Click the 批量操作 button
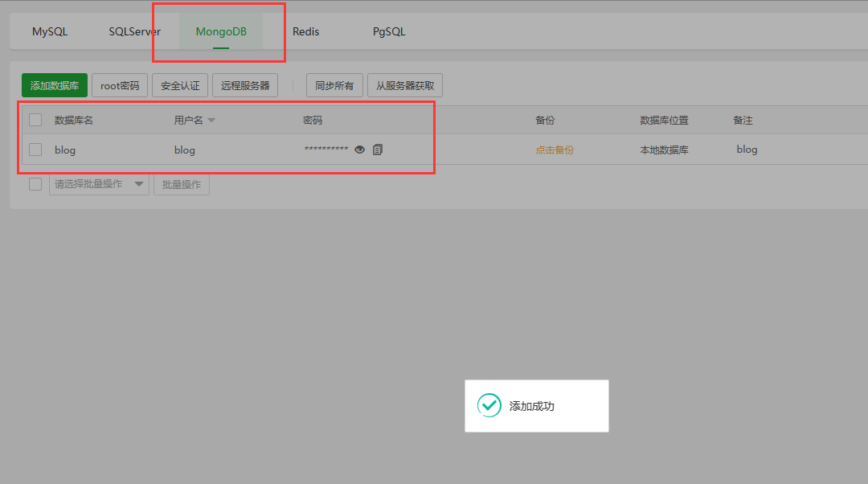The image size is (868, 484). click(x=182, y=184)
